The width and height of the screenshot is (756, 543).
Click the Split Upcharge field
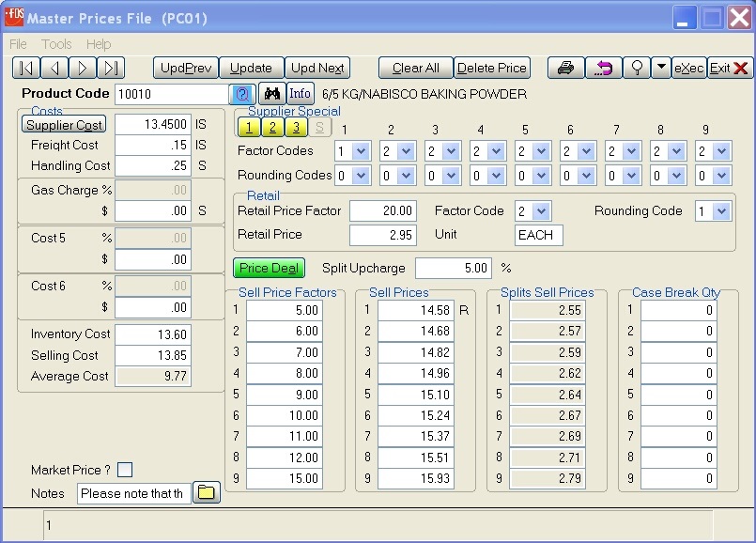[454, 268]
